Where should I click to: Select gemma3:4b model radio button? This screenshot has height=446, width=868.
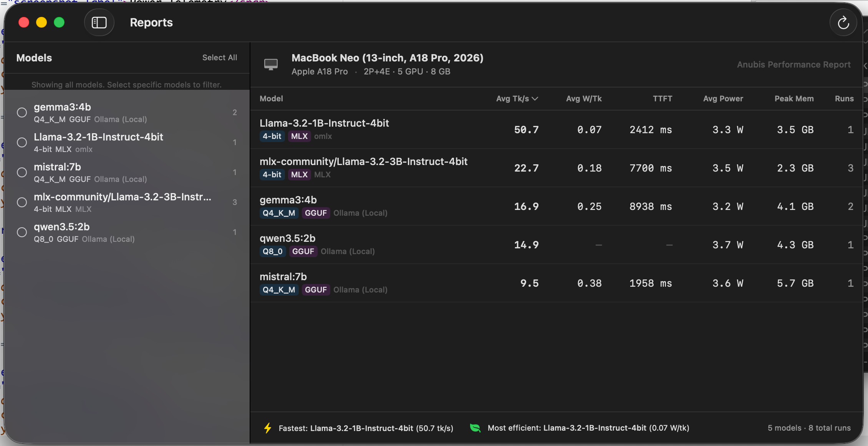click(x=22, y=112)
